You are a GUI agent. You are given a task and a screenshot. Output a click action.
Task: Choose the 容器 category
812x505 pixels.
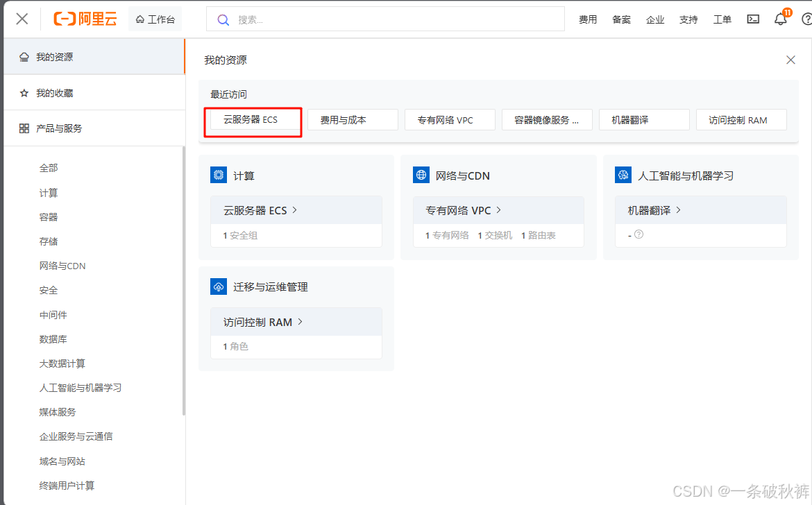click(49, 217)
